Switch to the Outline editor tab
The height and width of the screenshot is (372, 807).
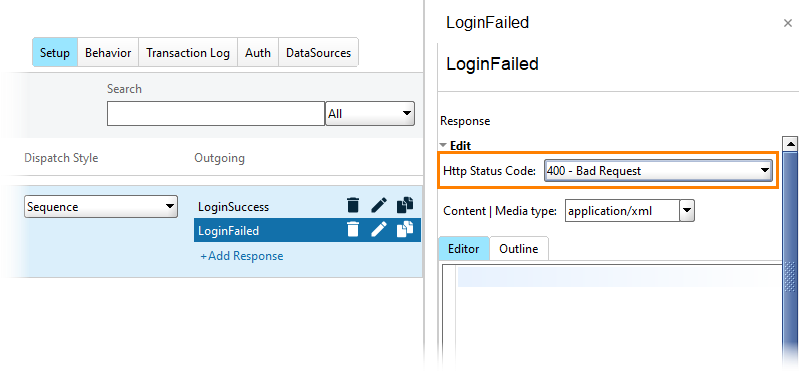tap(519, 249)
